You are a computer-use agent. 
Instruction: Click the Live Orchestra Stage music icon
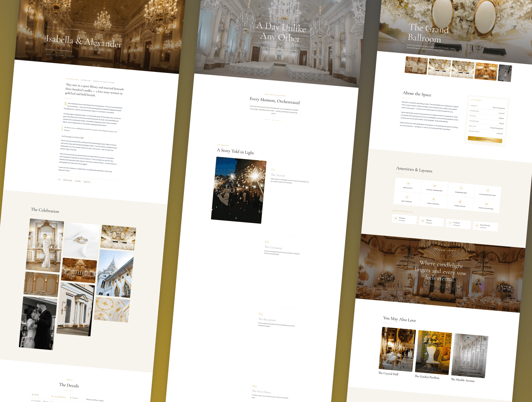(488, 191)
